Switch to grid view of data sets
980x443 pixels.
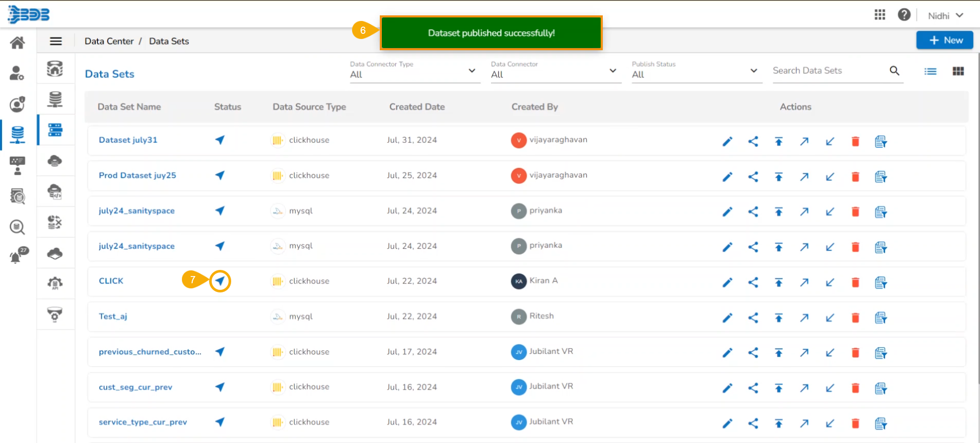[x=958, y=71]
